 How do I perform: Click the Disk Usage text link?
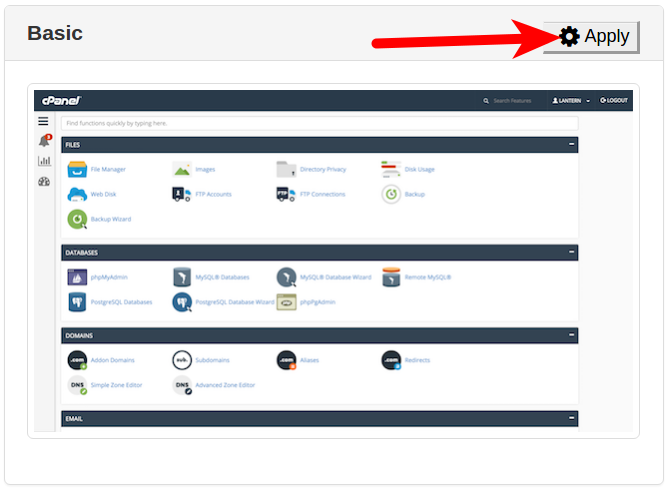(419, 169)
